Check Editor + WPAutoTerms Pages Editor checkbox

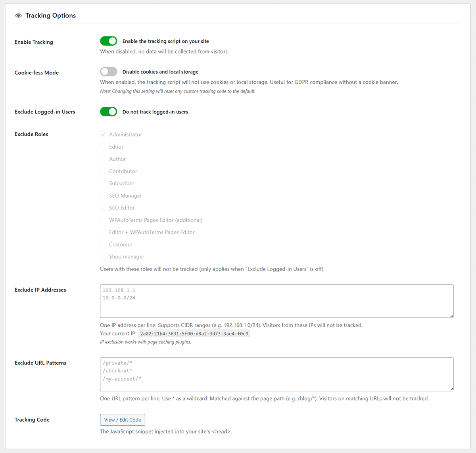coord(103,232)
